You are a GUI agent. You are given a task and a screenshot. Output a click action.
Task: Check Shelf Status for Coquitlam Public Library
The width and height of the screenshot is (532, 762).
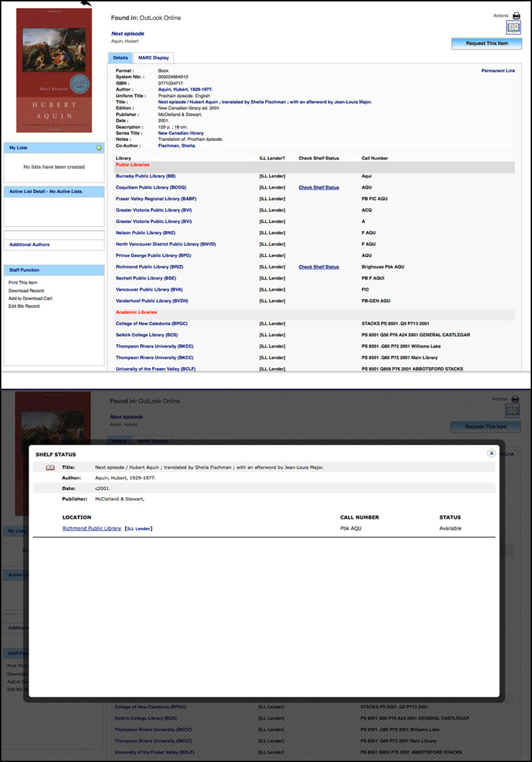pyautogui.click(x=319, y=188)
